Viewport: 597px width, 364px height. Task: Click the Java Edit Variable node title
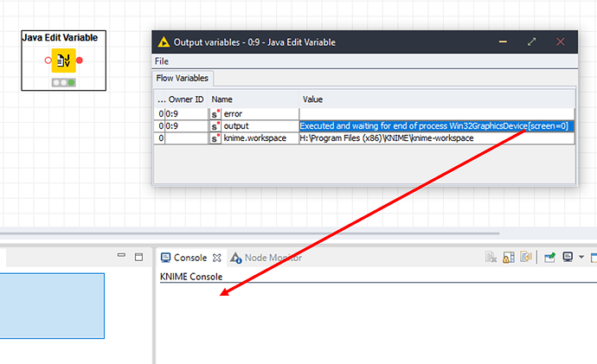coord(60,38)
